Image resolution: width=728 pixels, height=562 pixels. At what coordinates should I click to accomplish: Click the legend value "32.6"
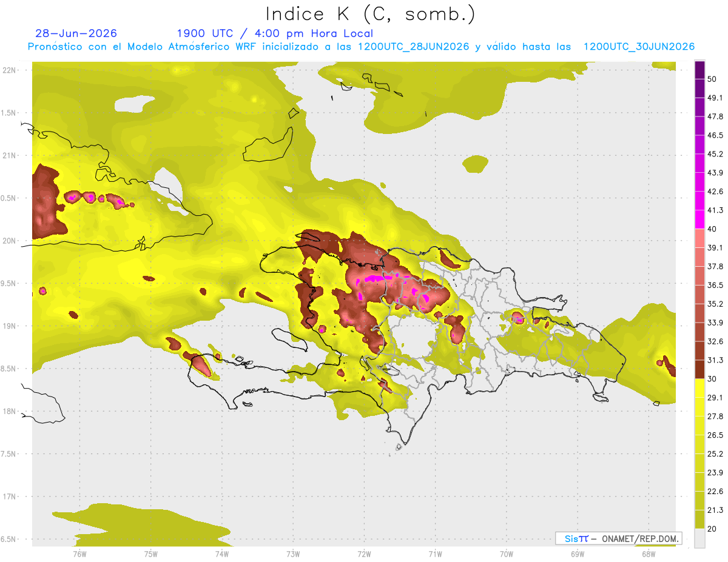coord(716,341)
